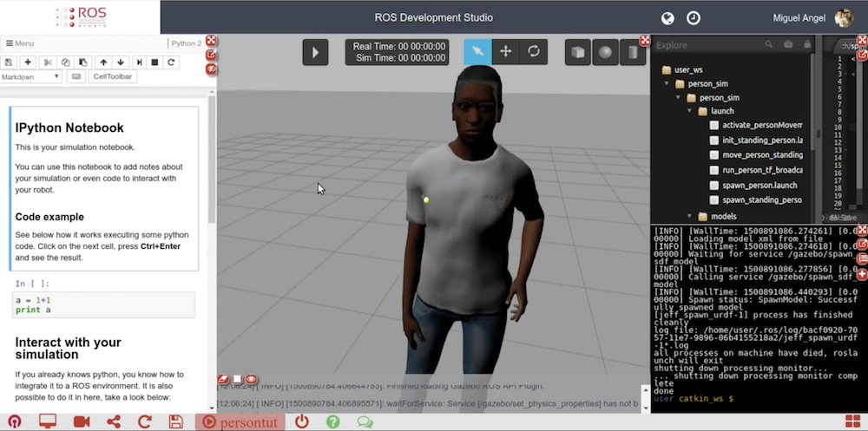This screenshot has width=868, height=431.
Task: Save project with bottom bar floppy icon
Action: pyautogui.click(x=176, y=421)
